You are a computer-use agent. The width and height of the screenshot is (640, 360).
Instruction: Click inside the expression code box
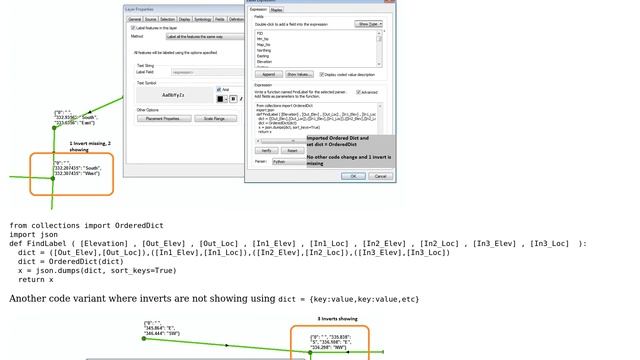pos(316,118)
